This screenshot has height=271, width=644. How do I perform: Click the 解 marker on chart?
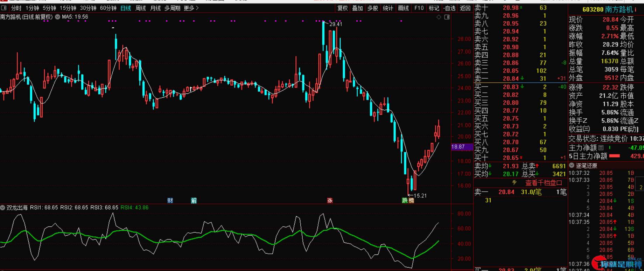point(194,201)
